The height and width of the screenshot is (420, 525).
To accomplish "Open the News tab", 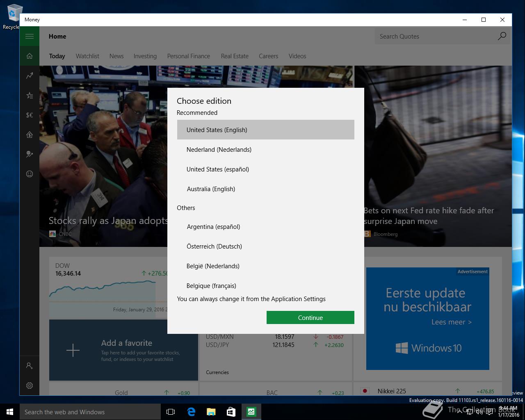I will point(116,56).
